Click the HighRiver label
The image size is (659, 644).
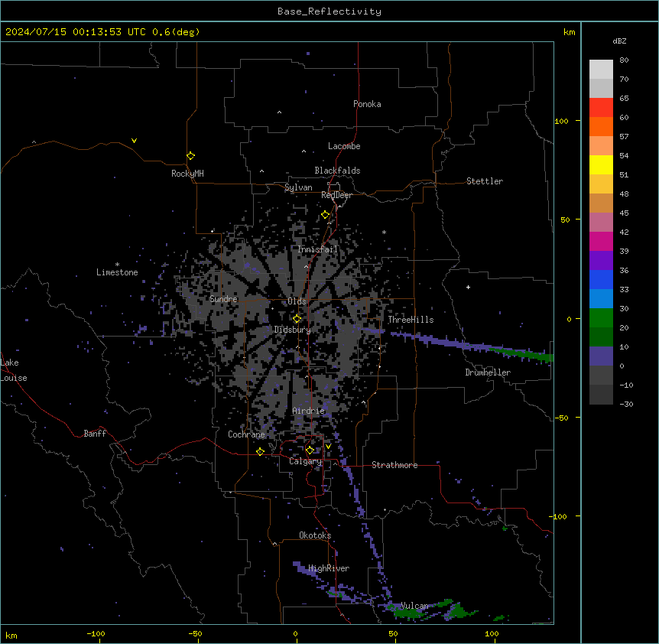329,568
